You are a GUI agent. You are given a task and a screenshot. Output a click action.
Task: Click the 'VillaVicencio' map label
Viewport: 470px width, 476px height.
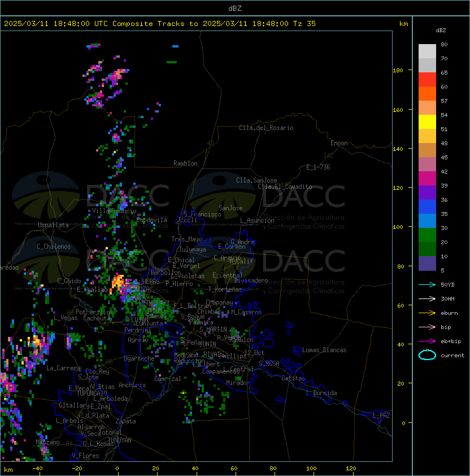pos(114,211)
